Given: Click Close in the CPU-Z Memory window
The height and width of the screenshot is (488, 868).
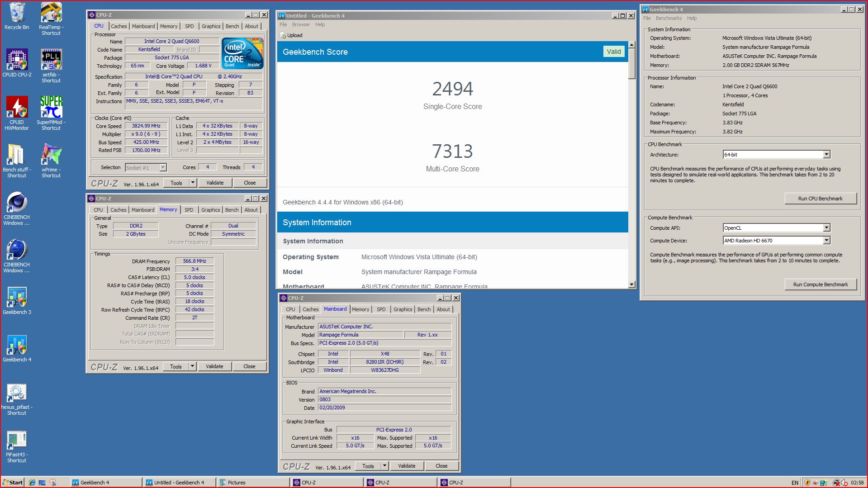Looking at the screenshot, I should pos(249,366).
